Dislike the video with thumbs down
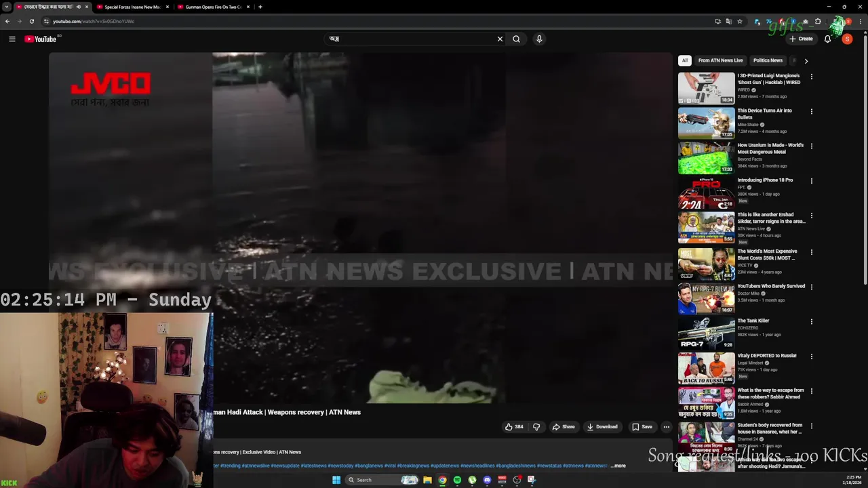 coord(536,427)
